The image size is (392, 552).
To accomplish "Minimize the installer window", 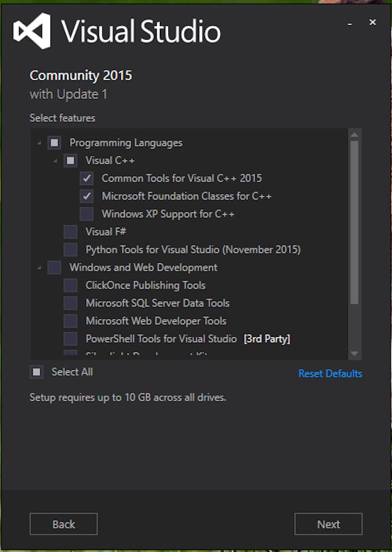I will click(x=349, y=24).
